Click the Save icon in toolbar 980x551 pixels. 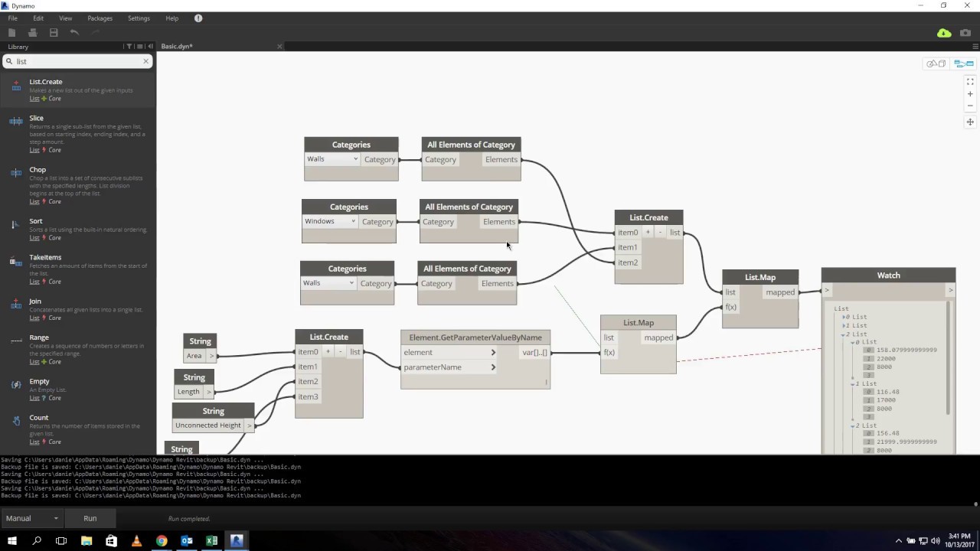click(54, 33)
